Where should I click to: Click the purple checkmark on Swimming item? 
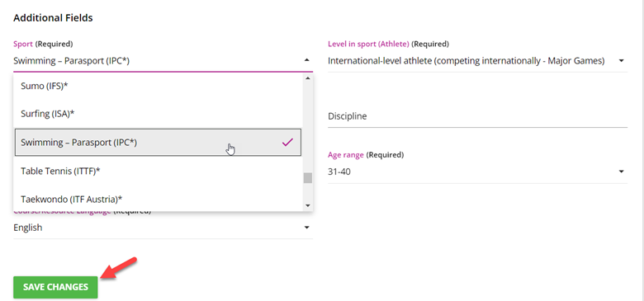tap(287, 143)
